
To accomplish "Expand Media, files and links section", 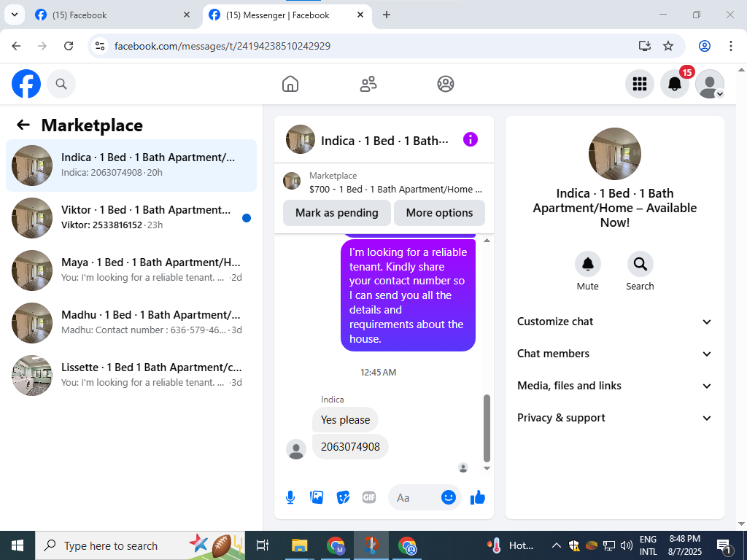I will [614, 386].
